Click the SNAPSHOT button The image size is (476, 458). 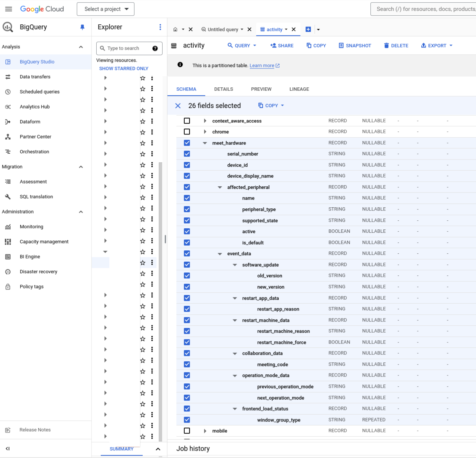click(355, 46)
